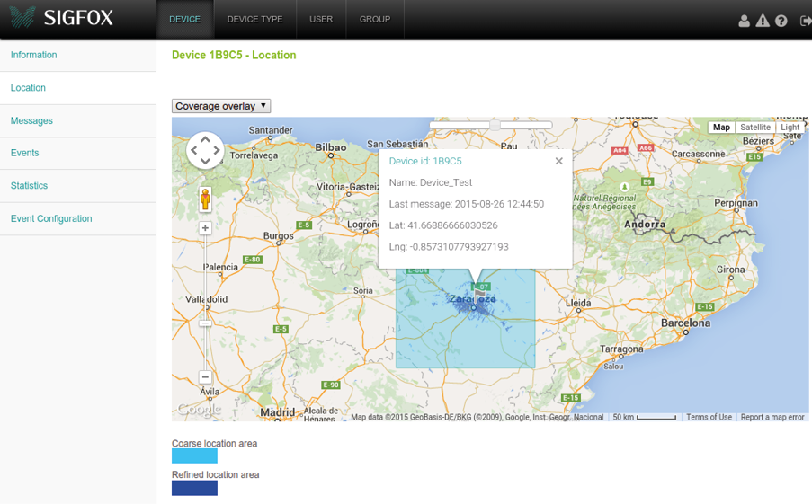This screenshot has width=812, height=504.
Task: Click the Lat: 41.66886666030526 text
Action: pyautogui.click(x=443, y=225)
